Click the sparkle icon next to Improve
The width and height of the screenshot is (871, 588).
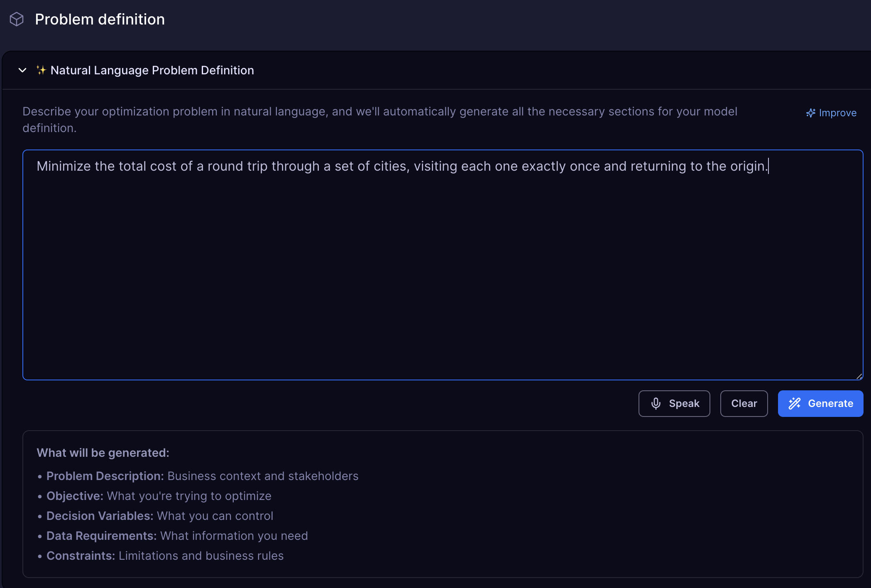(x=810, y=113)
